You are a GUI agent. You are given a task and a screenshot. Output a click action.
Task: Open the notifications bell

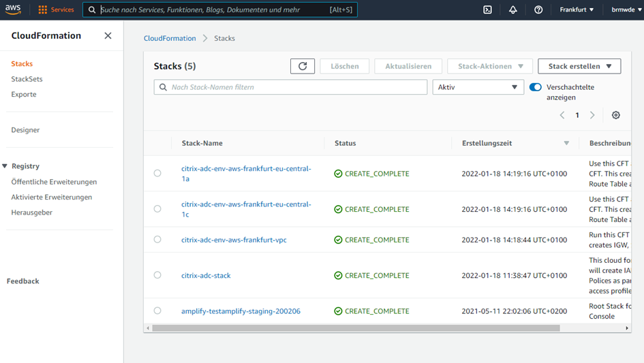pyautogui.click(x=513, y=10)
